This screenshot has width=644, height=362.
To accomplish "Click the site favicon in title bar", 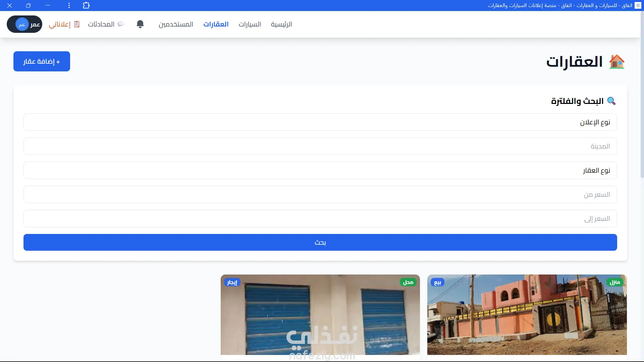I will tap(638, 5).
